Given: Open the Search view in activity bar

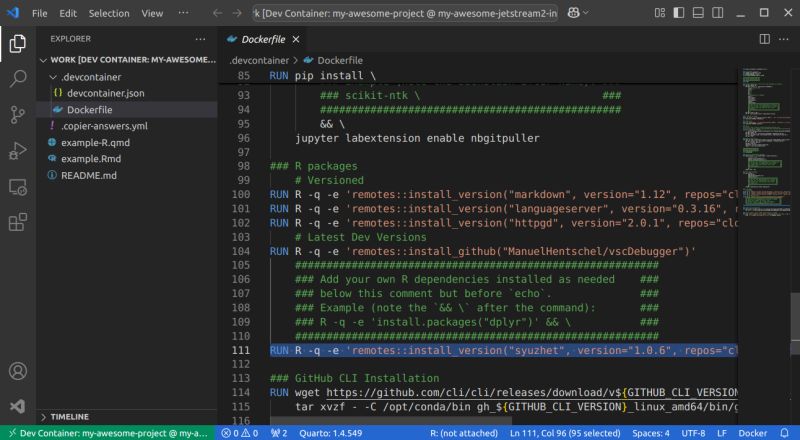Looking at the screenshot, I should 17,79.
